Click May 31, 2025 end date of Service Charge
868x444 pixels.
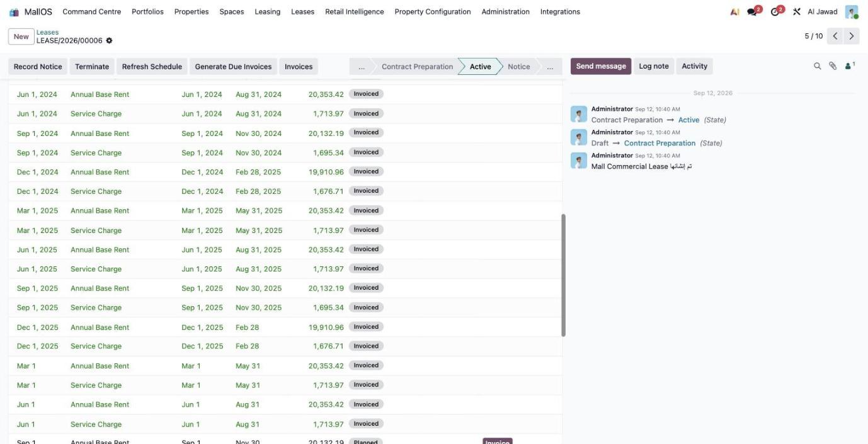click(x=259, y=231)
